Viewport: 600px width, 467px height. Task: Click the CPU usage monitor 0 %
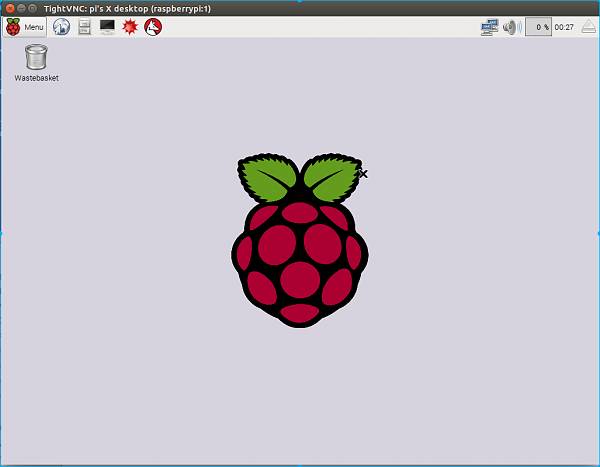point(538,27)
